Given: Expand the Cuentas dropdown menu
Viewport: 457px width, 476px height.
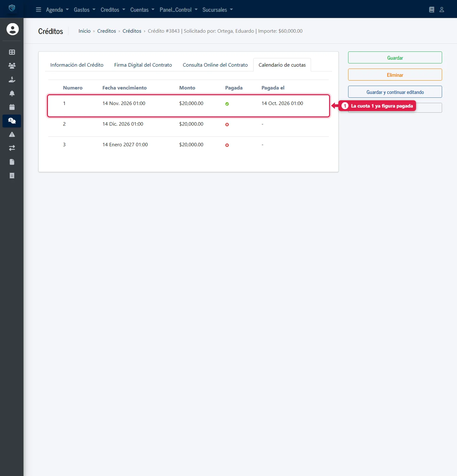Looking at the screenshot, I should [142, 10].
